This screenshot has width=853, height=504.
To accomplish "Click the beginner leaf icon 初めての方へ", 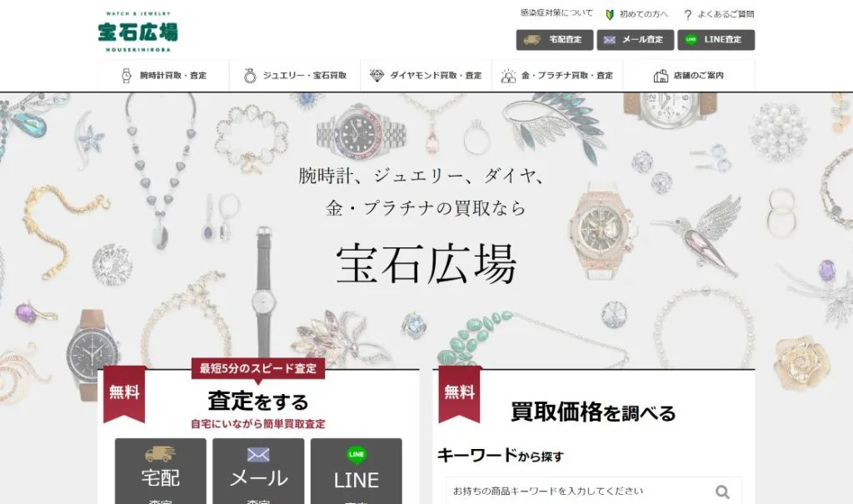I will pyautogui.click(x=610, y=15).
